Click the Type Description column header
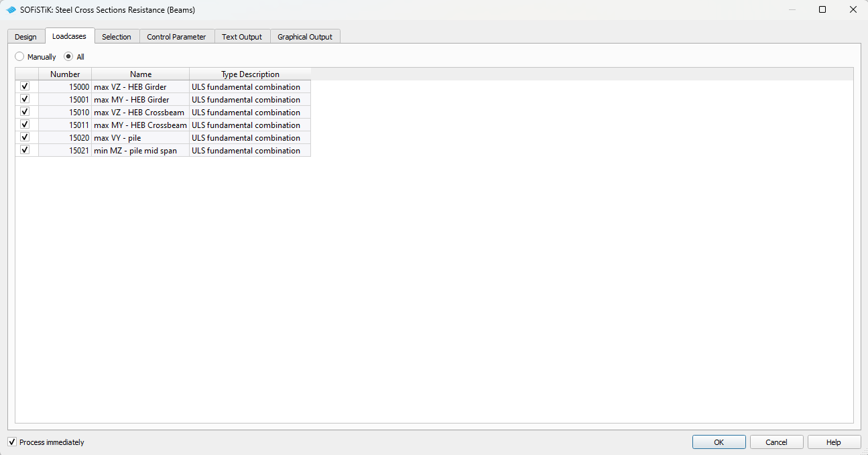 tap(250, 74)
